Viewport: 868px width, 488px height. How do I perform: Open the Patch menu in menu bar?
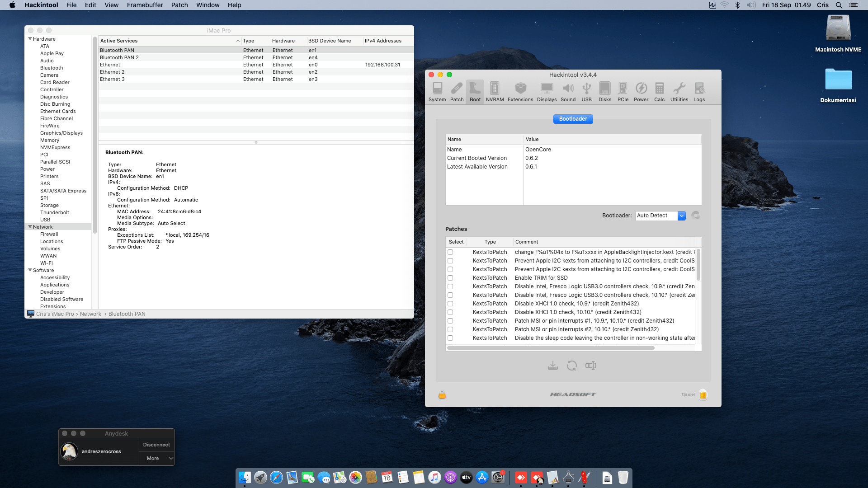179,5
